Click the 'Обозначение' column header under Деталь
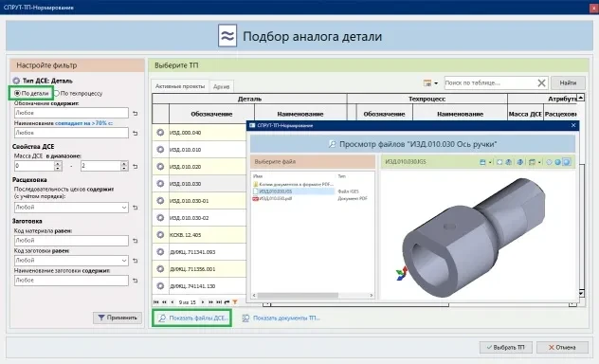599x364 pixels. tap(211, 114)
